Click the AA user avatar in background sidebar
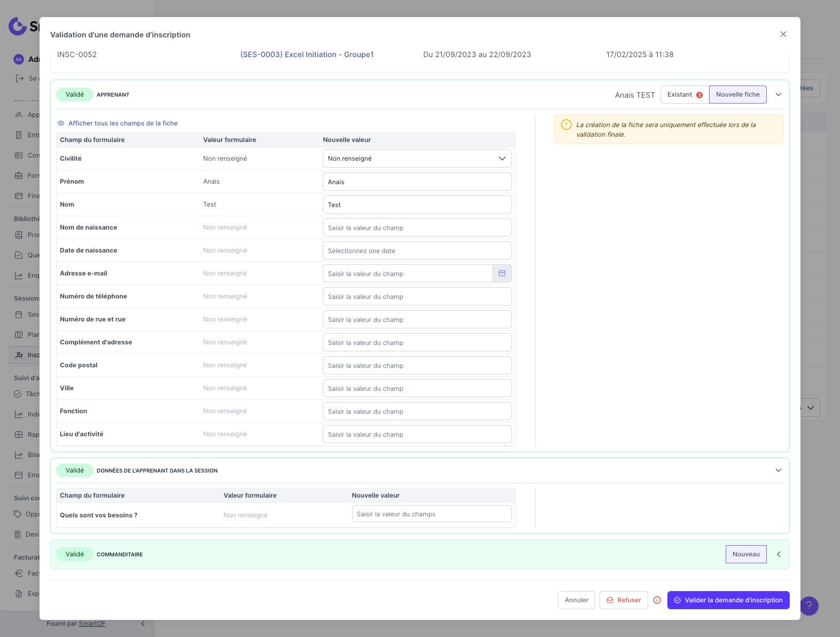The height and width of the screenshot is (637, 840). pyautogui.click(x=19, y=59)
